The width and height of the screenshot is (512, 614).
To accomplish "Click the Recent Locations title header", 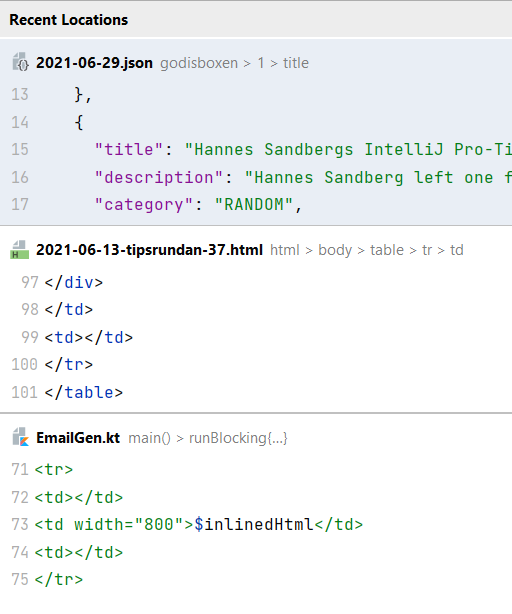I will click(x=69, y=20).
